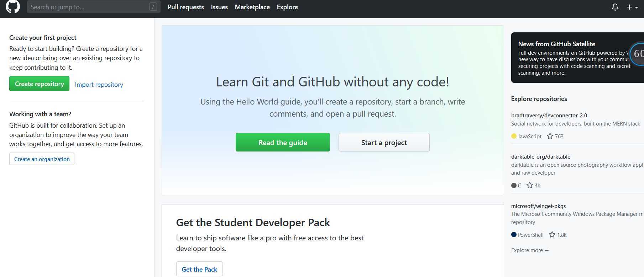Follow the Explore more link
Image resolution: width=644 pixels, height=277 pixels.
(530, 250)
